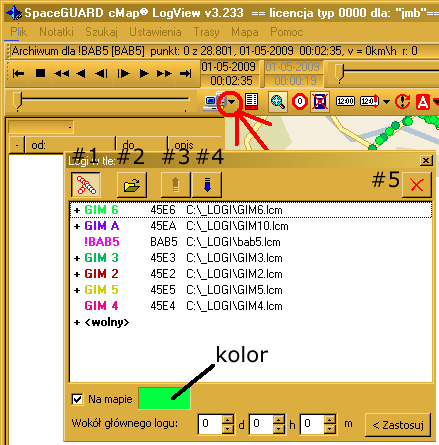The image size is (439, 445).
Task: Toggle the 'Na mapie' checkbox
Action: coord(77,399)
